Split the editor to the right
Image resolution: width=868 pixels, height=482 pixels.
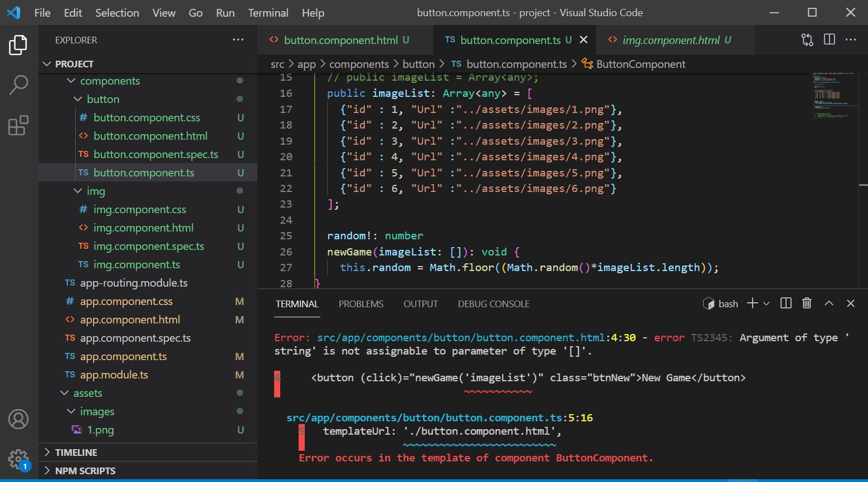830,40
